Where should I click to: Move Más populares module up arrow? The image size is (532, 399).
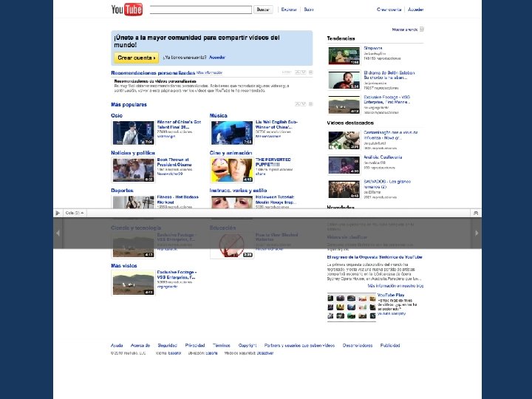click(x=298, y=104)
